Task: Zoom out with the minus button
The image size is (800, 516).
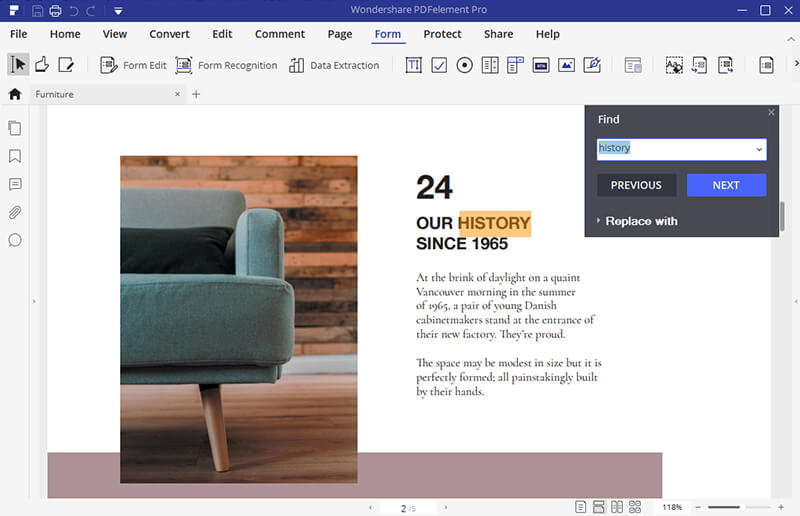Action: (x=698, y=507)
